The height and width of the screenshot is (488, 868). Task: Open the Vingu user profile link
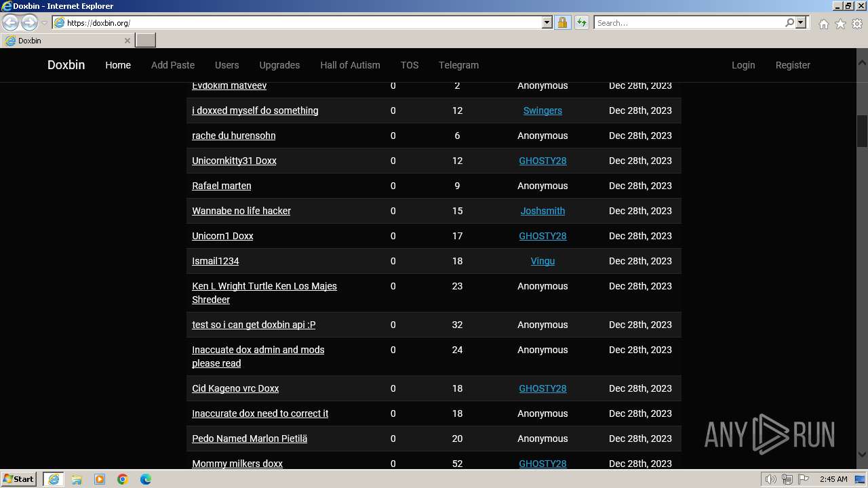(542, 261)
